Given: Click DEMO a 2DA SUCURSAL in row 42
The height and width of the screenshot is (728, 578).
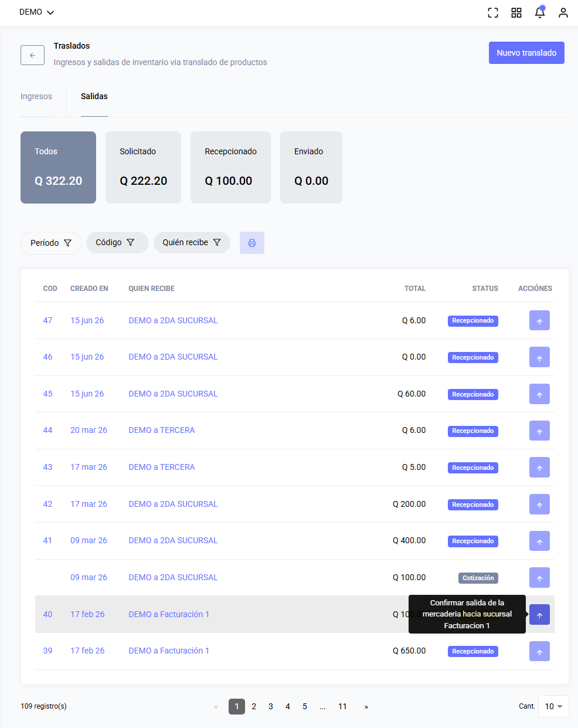Looking at the screenshot, I should coord(173,504).
